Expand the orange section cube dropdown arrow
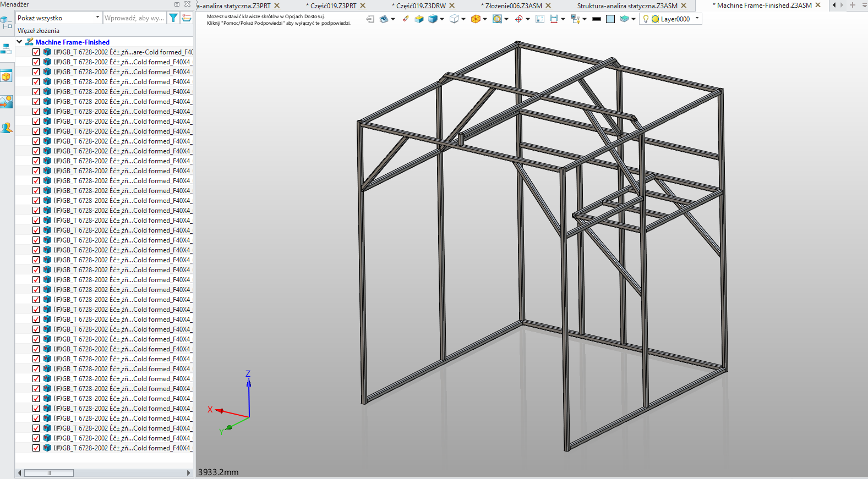The height and width of the screenshot is (479, 868). 485,19
